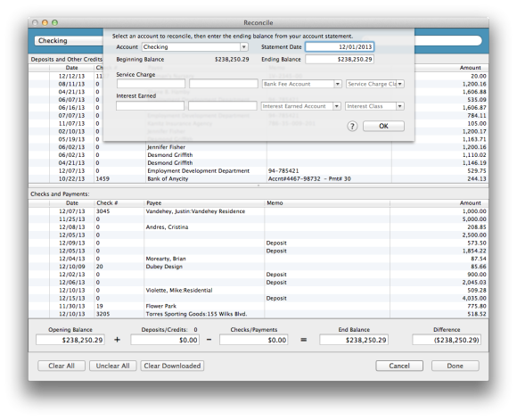Click the Amount column header in Checks and Payments
The height and width of the screenshot is (420, 517).
(470, 203)
